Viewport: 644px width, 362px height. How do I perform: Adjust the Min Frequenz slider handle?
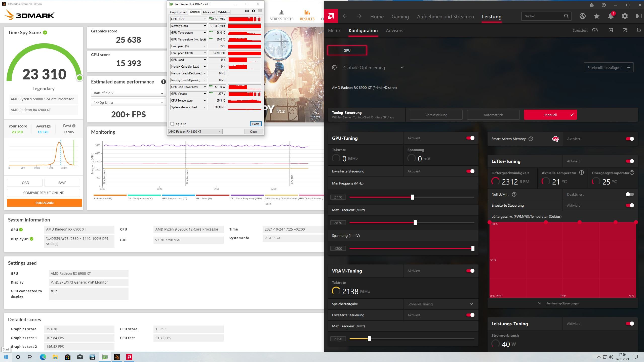[413, 197]
